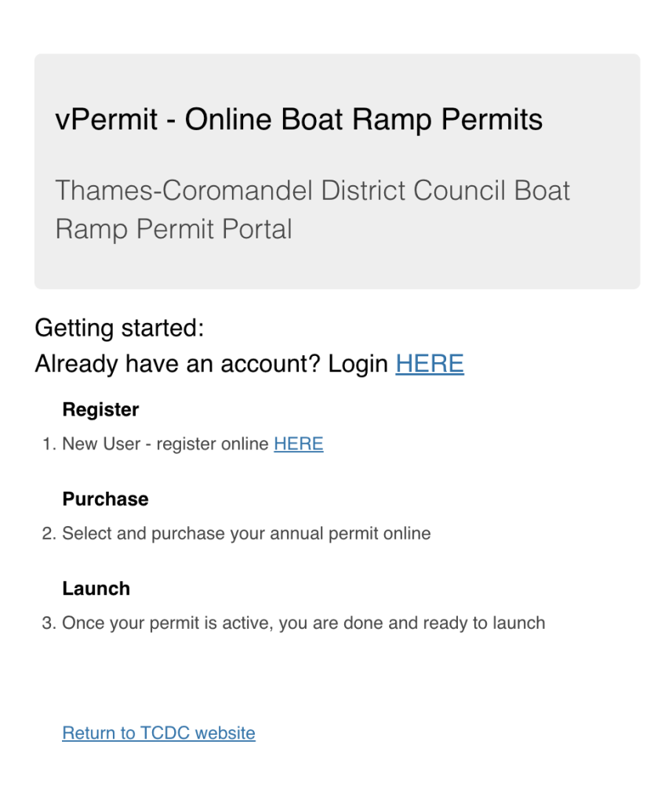The width and height of the screenshot is (672, 803).
Task: Select the Purchase heading
Action: [x=106, y=499]
